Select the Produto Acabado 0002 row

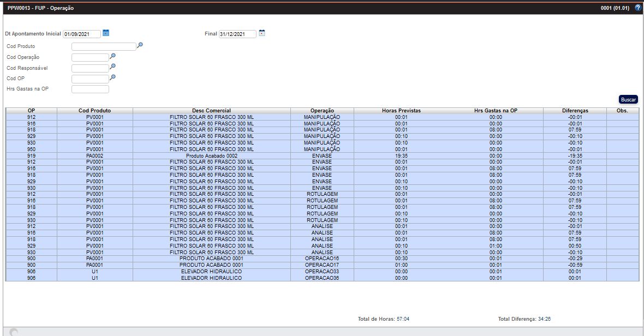coord(211,155)
